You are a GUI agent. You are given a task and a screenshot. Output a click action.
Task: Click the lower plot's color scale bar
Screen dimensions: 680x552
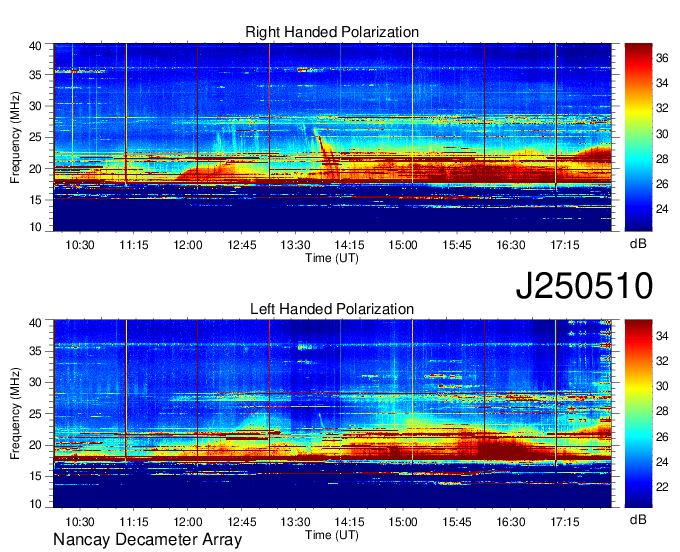638,414
